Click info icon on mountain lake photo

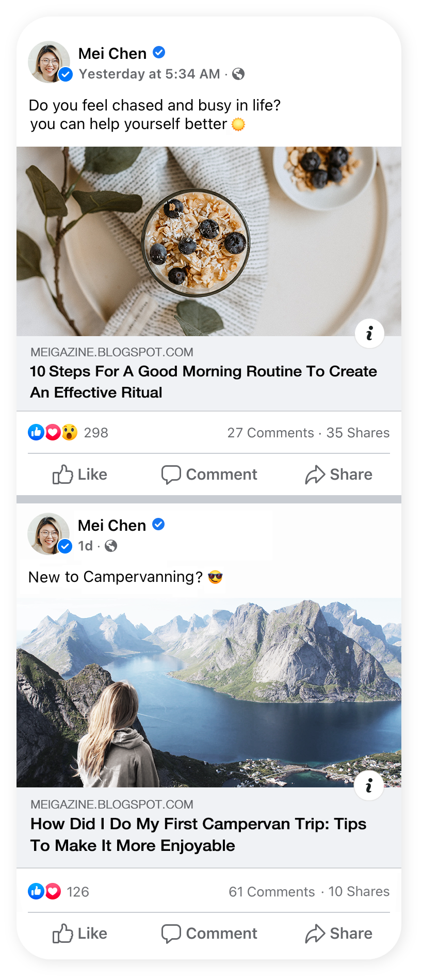[369, 785]
